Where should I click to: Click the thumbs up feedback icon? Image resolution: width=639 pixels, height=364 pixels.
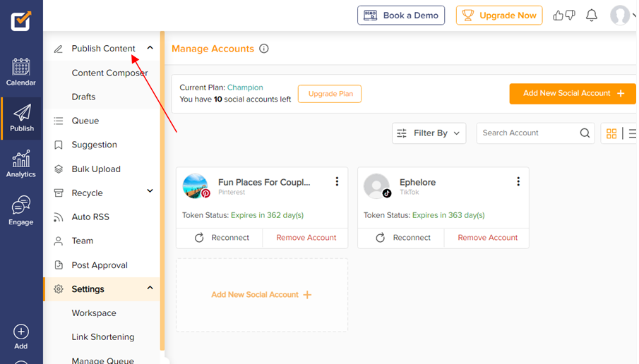tap(558, 16)
